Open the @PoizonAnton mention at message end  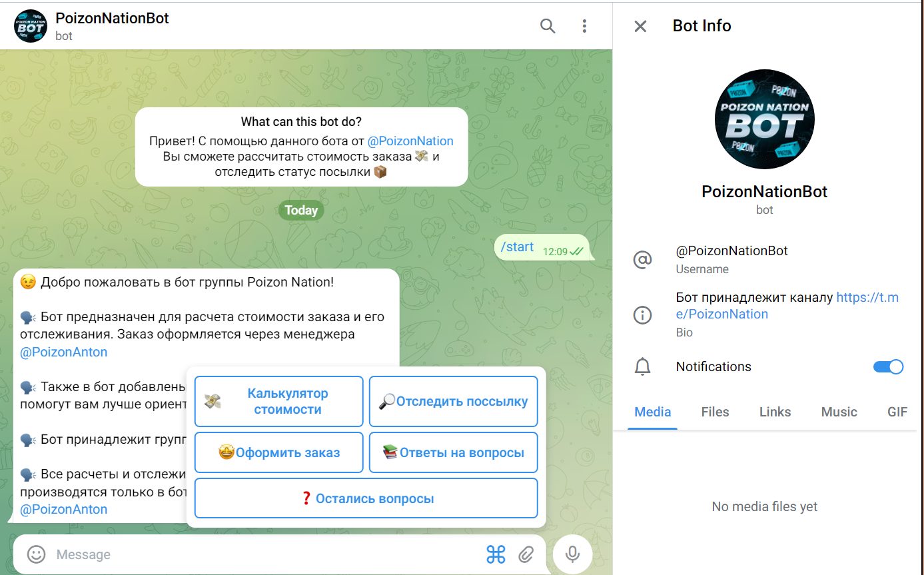tap(64, 510)
